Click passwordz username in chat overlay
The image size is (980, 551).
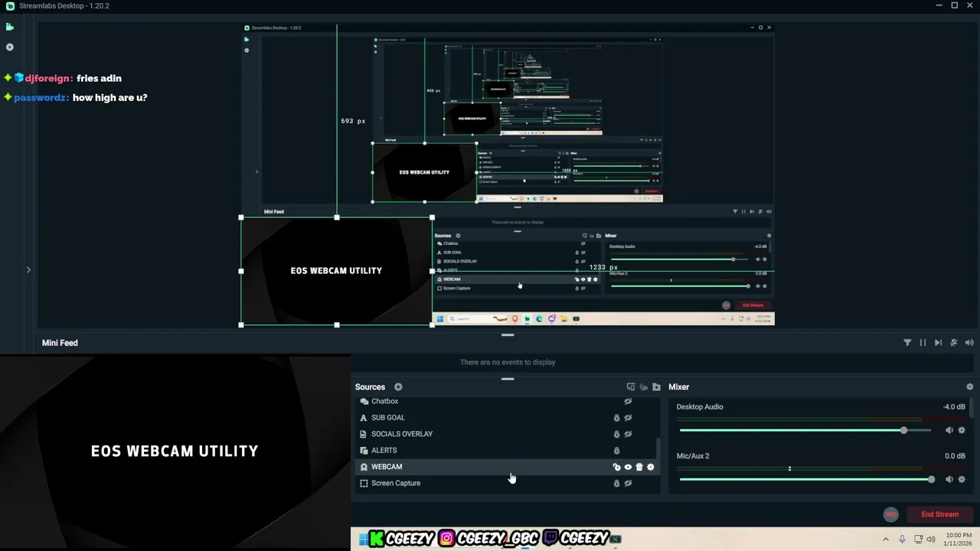[41, 98]
